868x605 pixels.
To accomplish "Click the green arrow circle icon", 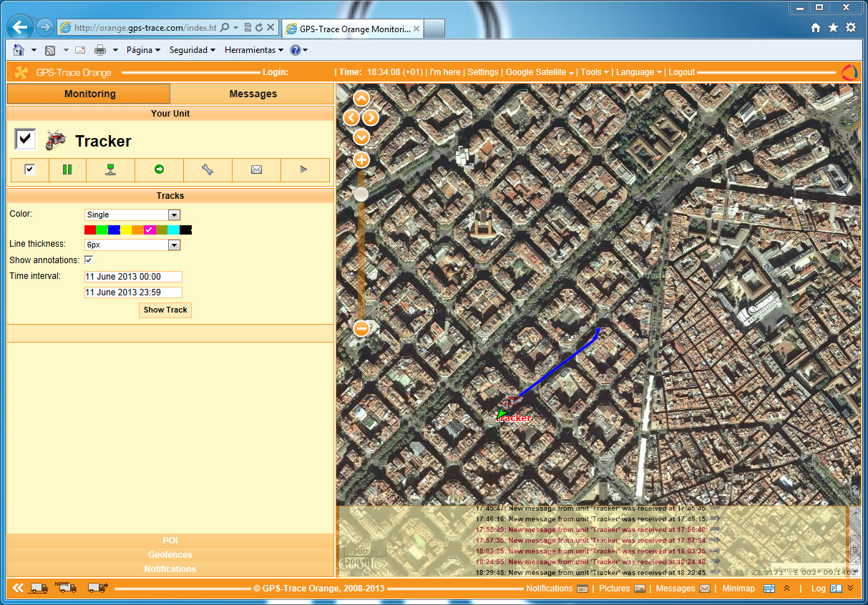I will [x=159, y=169].
